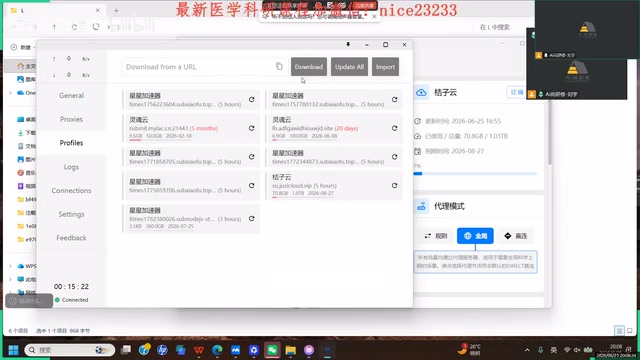Open the Logs tab in Clash

(71, 167)
